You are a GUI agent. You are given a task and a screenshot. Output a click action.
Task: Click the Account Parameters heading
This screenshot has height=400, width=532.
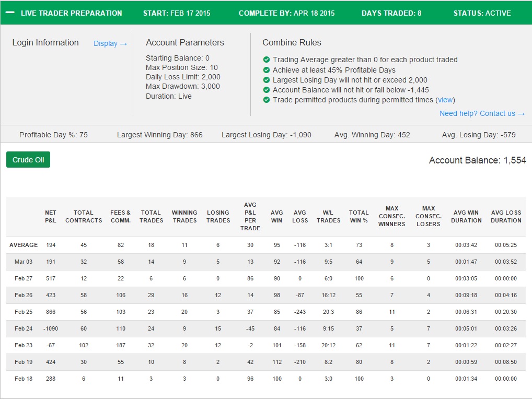pyautogui.click(x=184, y=43)
